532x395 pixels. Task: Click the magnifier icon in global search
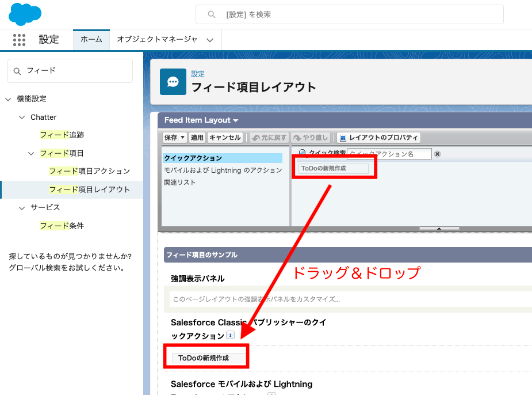[x=212, y=14]
